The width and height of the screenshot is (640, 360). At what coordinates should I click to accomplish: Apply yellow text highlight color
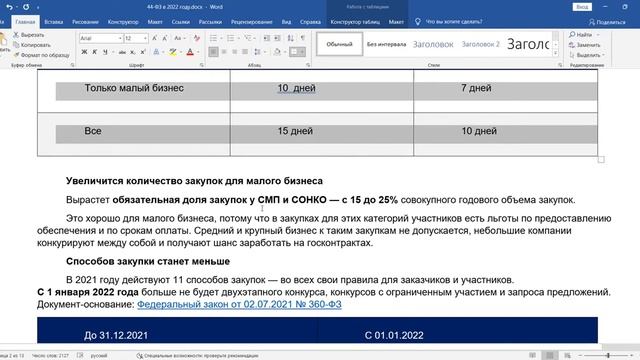[x=173, y=52]
